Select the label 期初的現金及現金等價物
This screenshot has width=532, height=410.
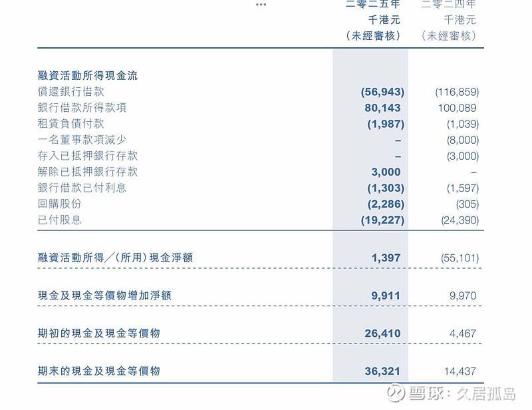(98, 333)
